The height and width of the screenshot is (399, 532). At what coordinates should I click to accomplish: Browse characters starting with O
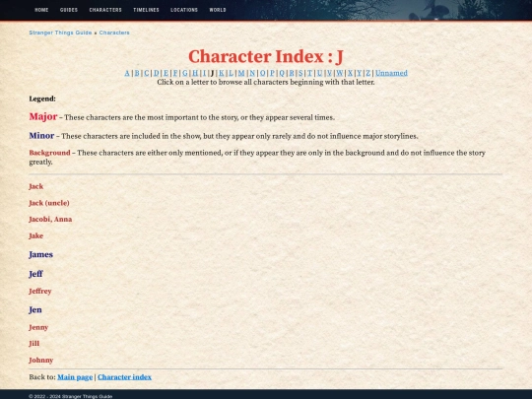[x=262, y=73]
